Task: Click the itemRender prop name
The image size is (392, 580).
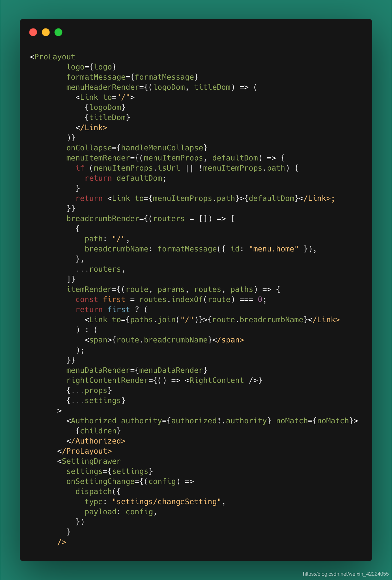Action: pos(89,289)
